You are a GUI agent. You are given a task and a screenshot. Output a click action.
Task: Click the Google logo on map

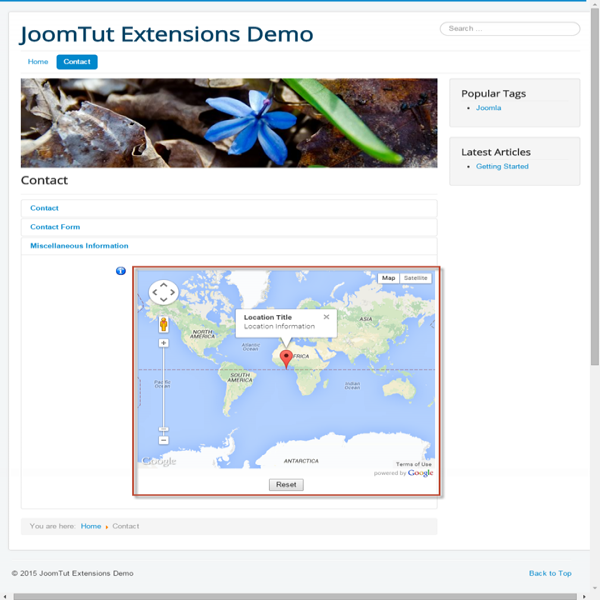click(x=159, y=461)
